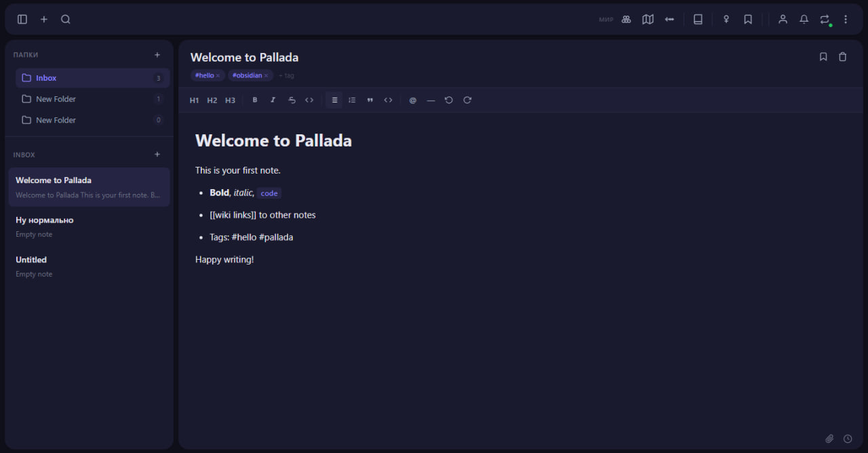868x453 pixels.
Task: Toggle italic formatting
Action: point(273,100)
